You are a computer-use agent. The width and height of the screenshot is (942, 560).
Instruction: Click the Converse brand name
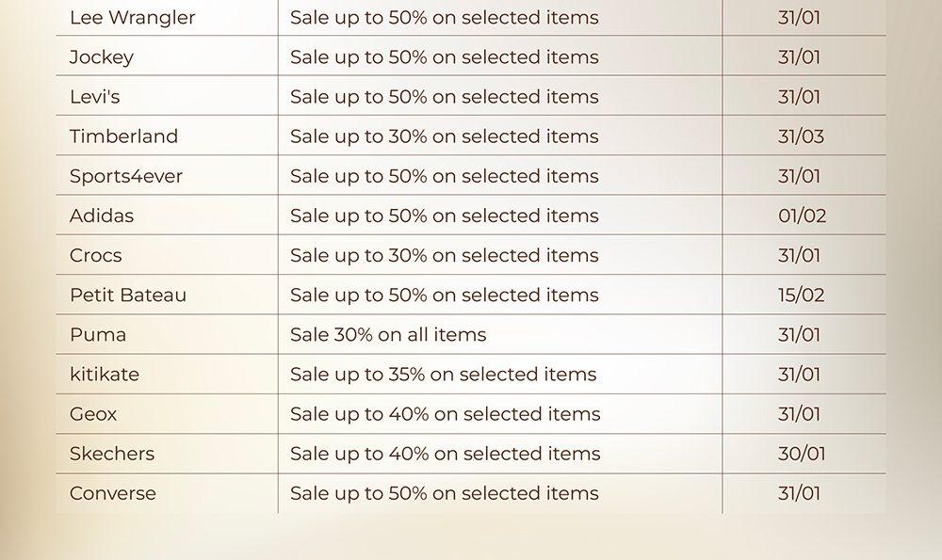(x=113, y=492)
